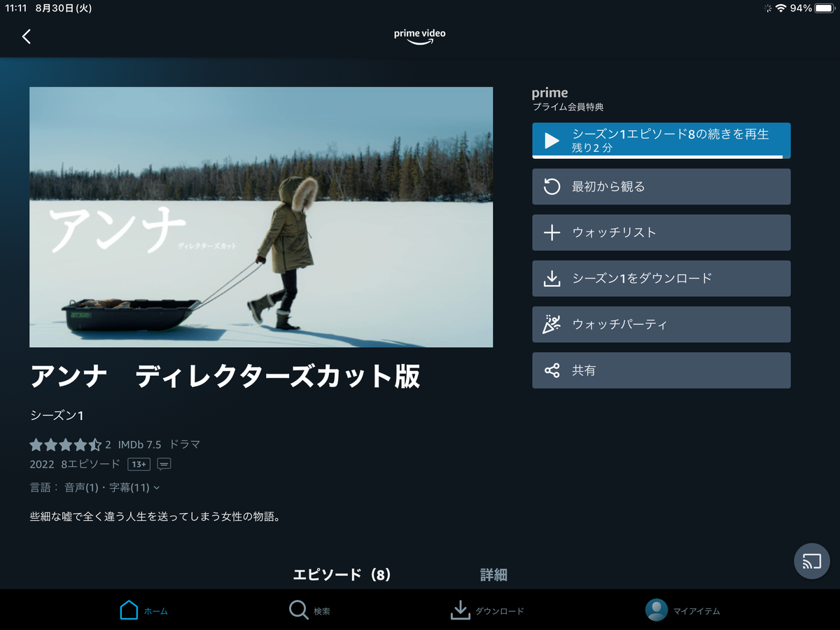Screen dimensions: 840x630
Task: Click the subtitles speech bubble icon
Action: click(x=164, y=464)
